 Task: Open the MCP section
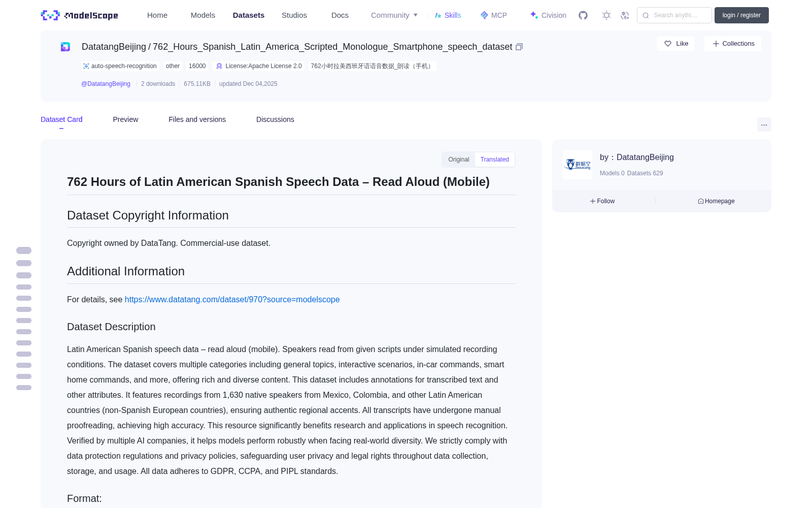coord(494,15)
